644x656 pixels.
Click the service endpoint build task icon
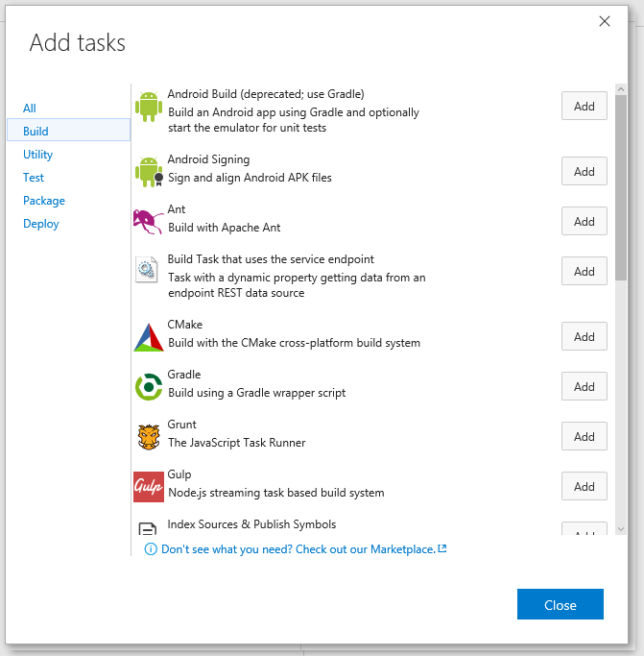(147, 270)
